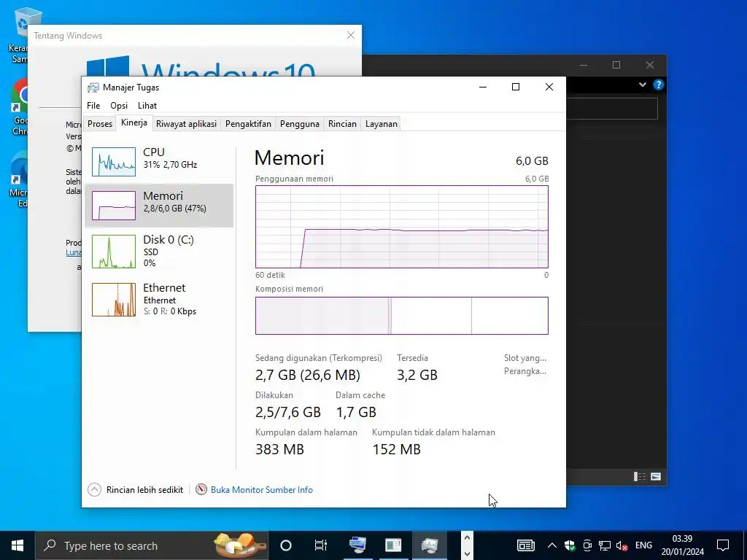Switch to the Rincian tab
The height and width of the screenshot is (560, 747).
coord(342,124)
